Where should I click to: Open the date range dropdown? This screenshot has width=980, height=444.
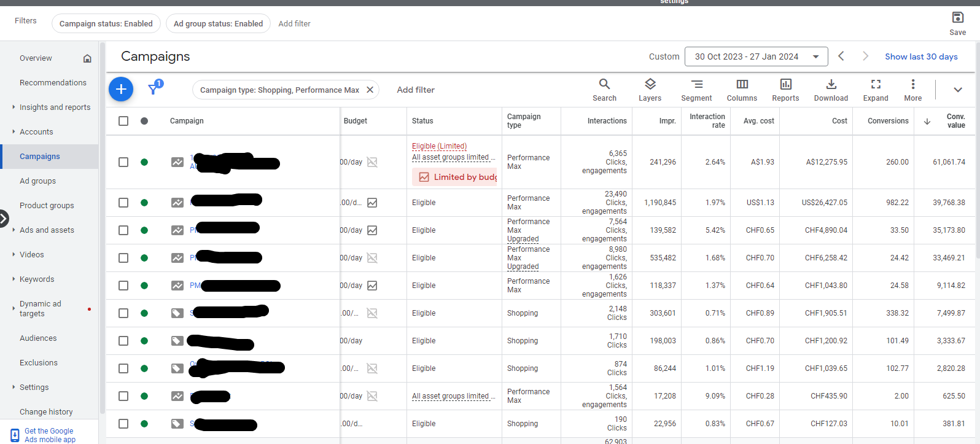(x=756, y=56)
